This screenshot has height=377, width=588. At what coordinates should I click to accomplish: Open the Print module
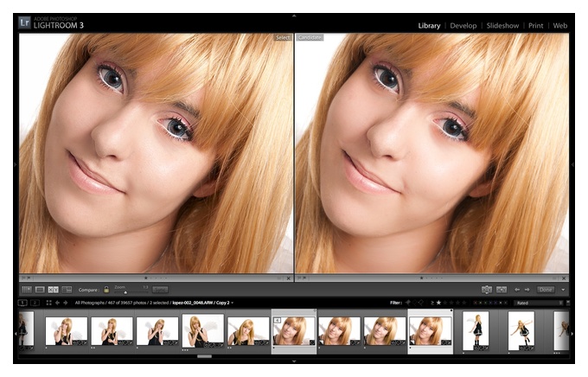tap(535, 26)
